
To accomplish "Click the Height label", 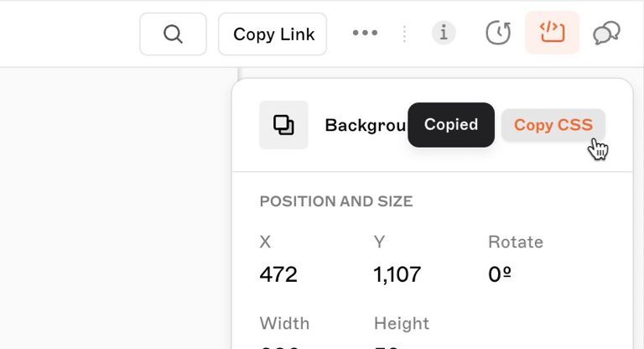I will pyautogui.click(x=402, y=324).
